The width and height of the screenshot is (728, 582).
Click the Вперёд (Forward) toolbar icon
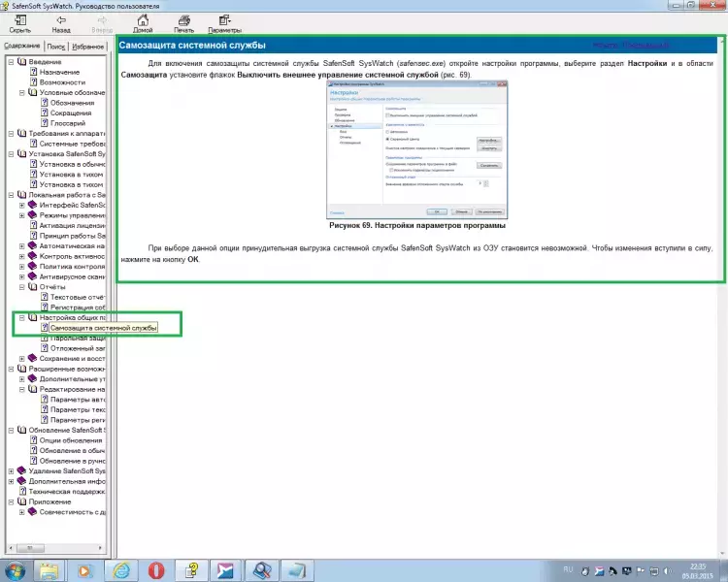click(102, 23)
